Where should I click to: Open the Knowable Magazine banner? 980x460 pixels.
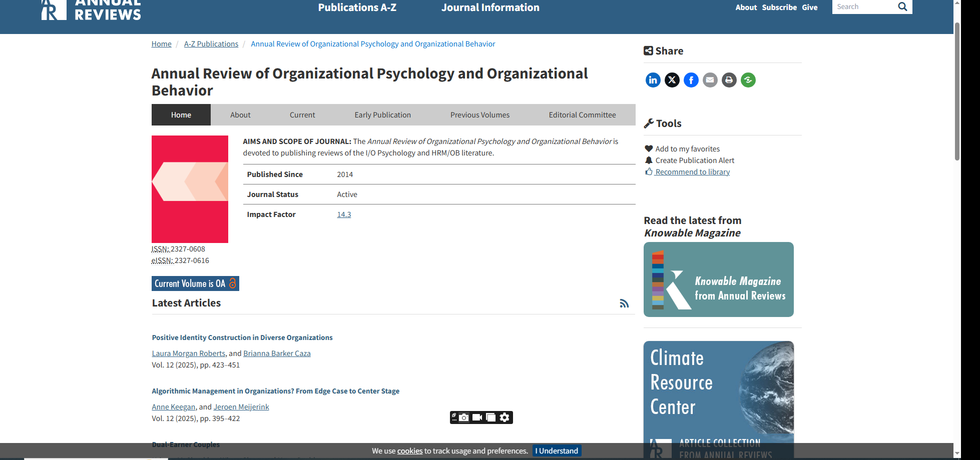[x=718, y=279]
